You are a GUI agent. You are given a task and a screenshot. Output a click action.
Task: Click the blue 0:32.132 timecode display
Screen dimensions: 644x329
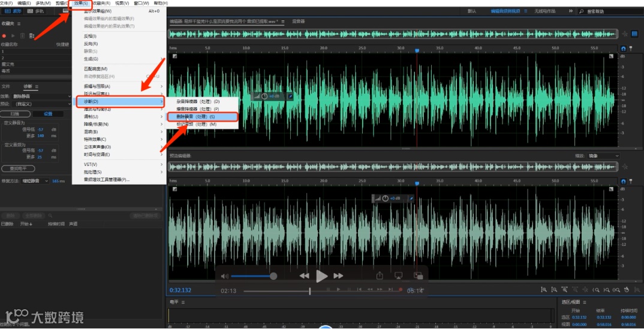tap(180, 290)
